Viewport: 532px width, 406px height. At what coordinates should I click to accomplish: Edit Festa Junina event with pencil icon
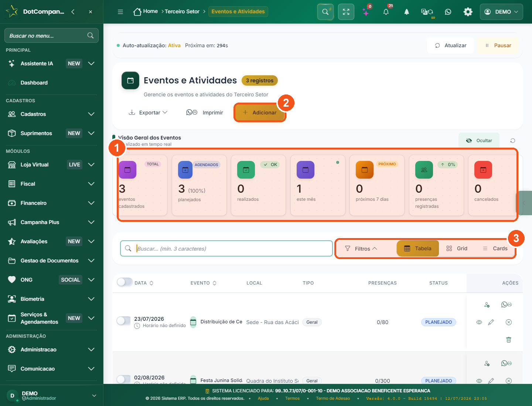[491, 381]
